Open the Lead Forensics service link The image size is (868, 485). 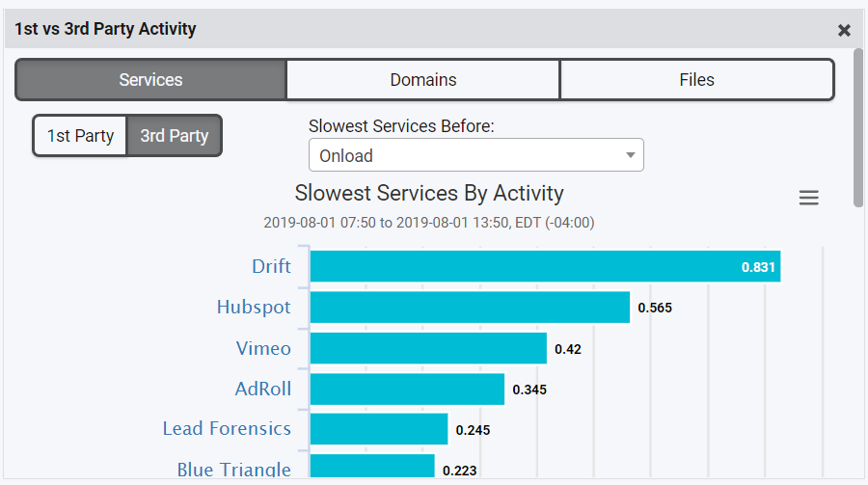coord(227,428)
